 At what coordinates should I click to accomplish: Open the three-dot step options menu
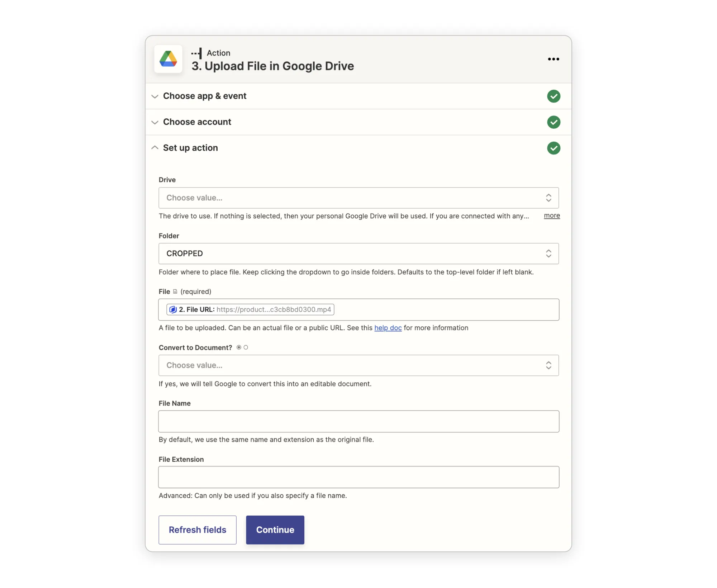pos(553,59)
